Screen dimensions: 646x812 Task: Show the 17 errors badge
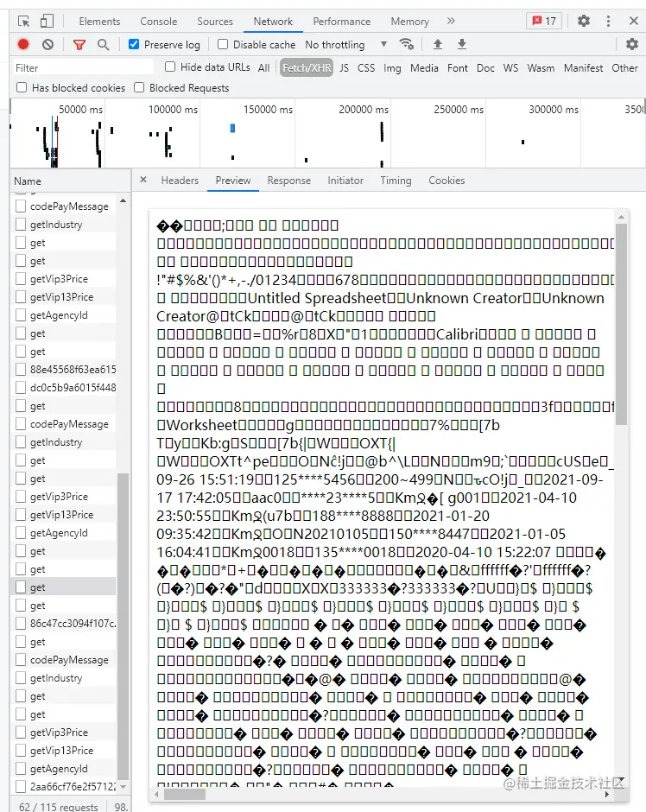click(x=544, y=22)
